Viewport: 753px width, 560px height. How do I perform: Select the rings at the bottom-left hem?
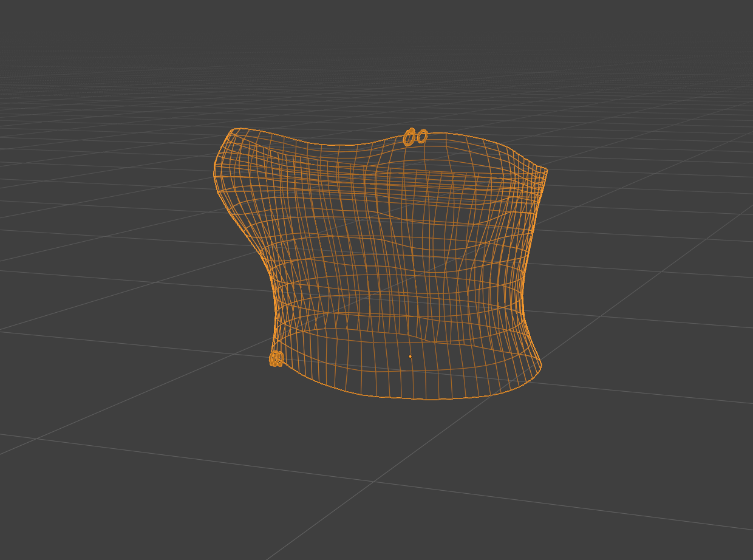point(276,359)
